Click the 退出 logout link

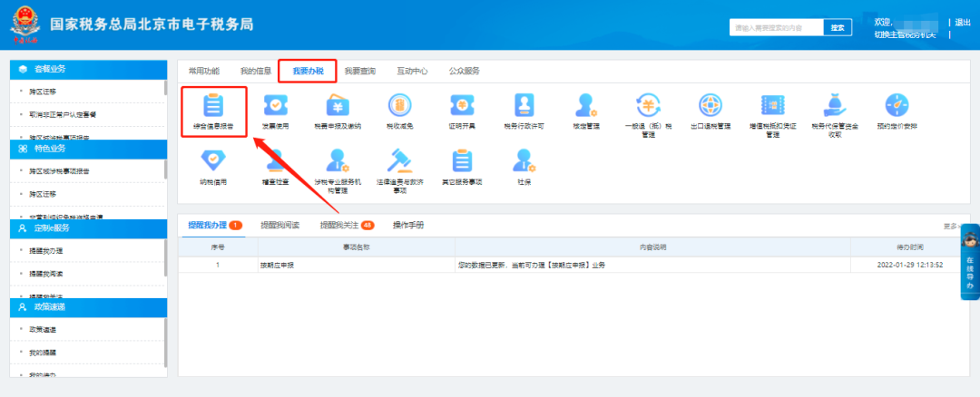pyautogui.click(x=963, y=23)
